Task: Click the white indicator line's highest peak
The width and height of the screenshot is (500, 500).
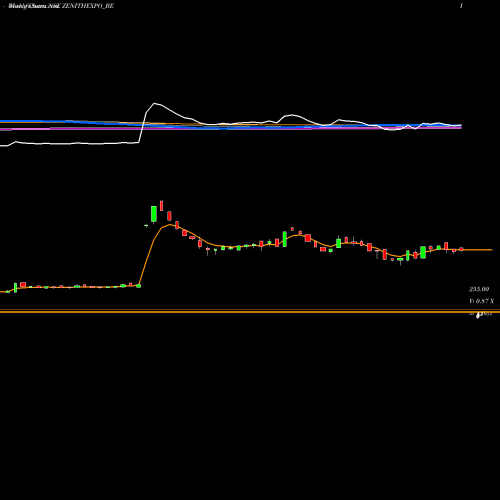Action: tap(154, 104)
